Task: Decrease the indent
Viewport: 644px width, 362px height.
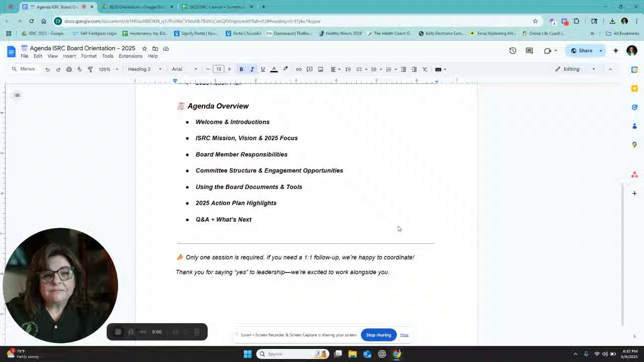Action: [x=403, y=69]
